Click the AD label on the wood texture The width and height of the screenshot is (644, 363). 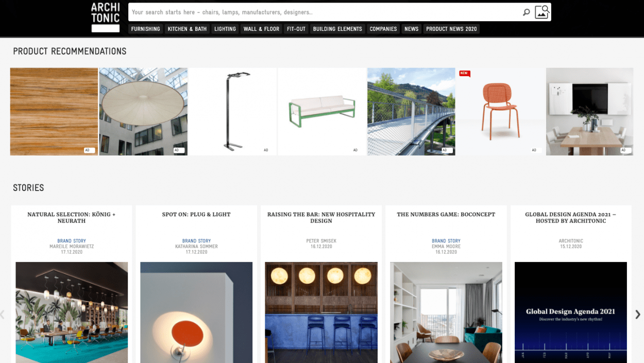(x=90, y=150)
